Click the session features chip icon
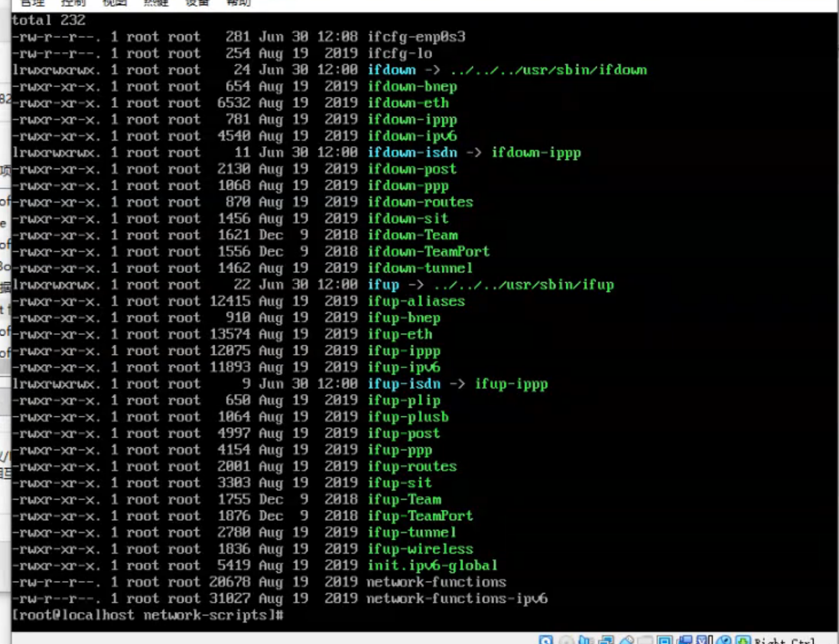 point(701,639)
